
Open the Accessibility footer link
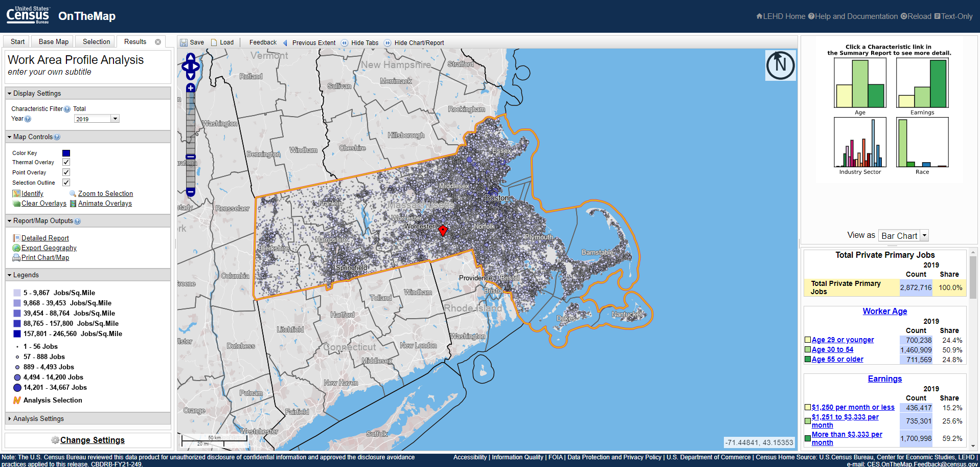coord(470,457)
